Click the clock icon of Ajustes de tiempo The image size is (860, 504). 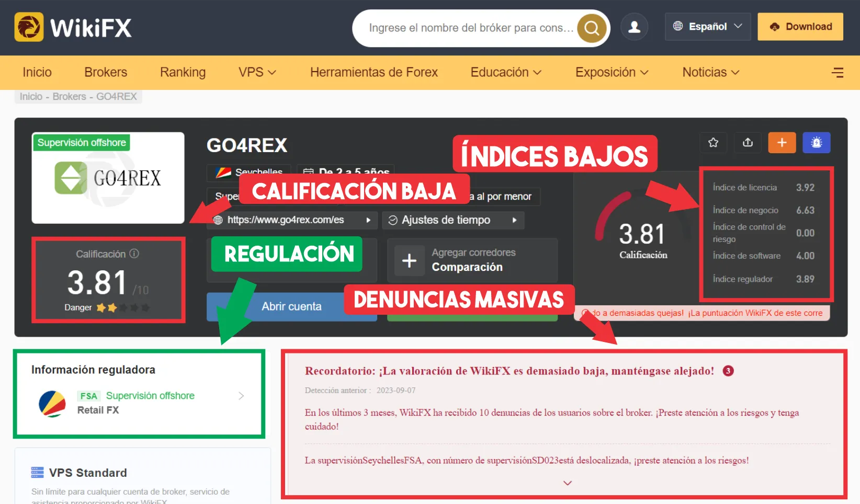[x=393, y=220]
